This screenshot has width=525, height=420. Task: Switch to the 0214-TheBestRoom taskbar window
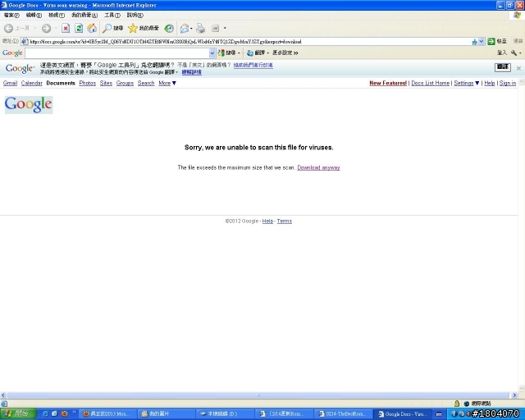(344, 414)
